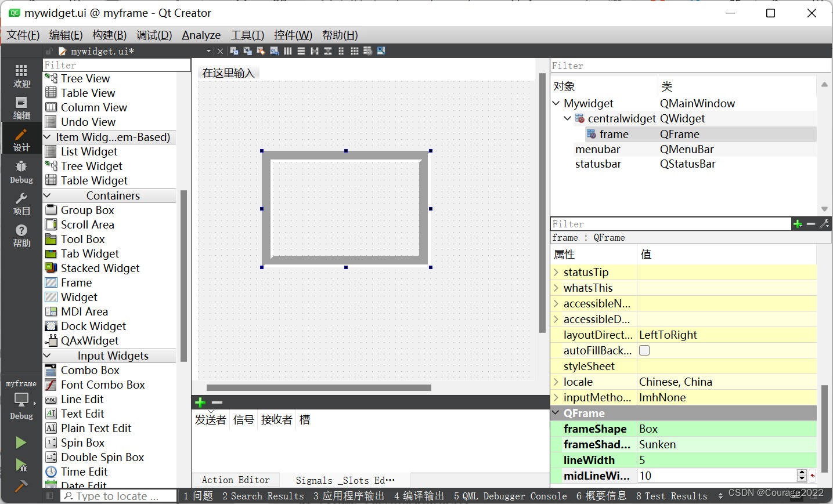Select the Edit Buddies tool

261,51
